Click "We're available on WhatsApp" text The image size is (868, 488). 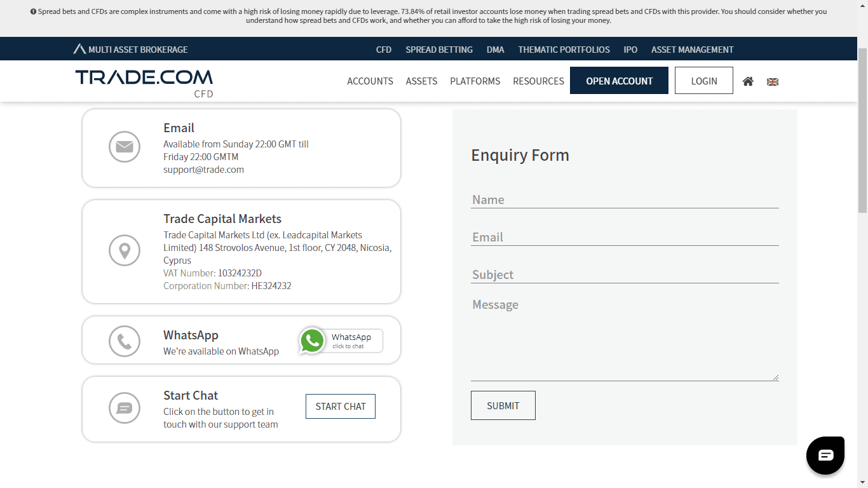click(x=221, y=351)
